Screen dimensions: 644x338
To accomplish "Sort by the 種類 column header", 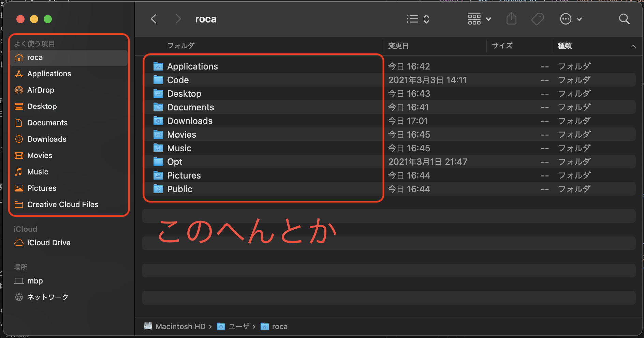I will [565, 46].
